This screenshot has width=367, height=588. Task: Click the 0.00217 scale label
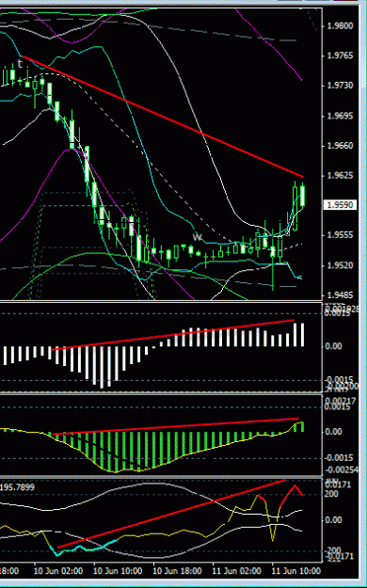(341, 401)
